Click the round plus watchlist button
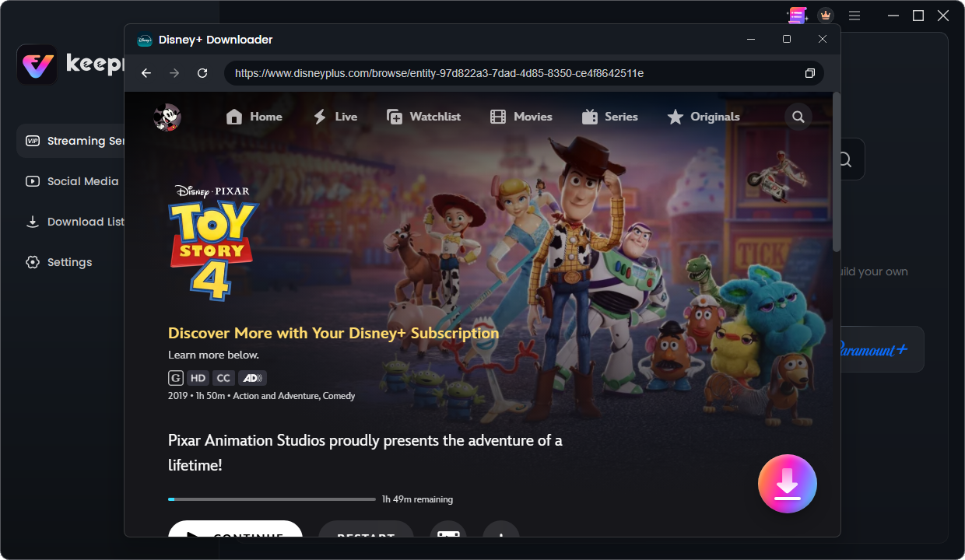 coord(500,529)
